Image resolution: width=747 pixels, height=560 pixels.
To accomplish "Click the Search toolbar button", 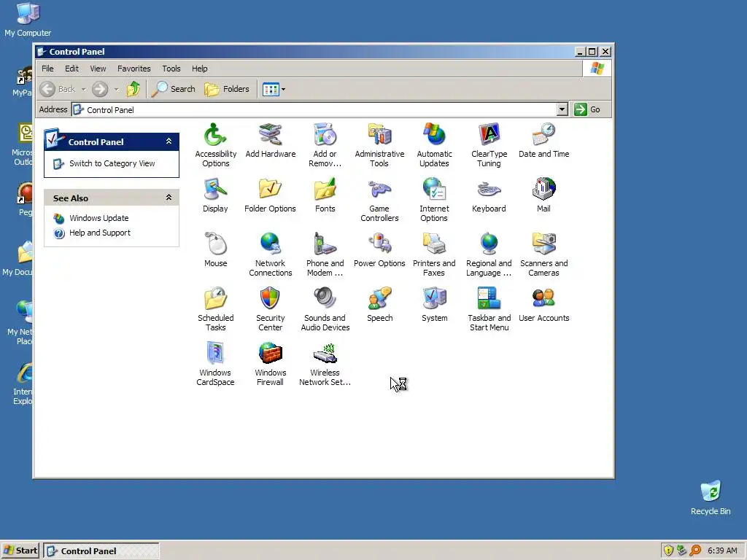I will tap(174, 89).
